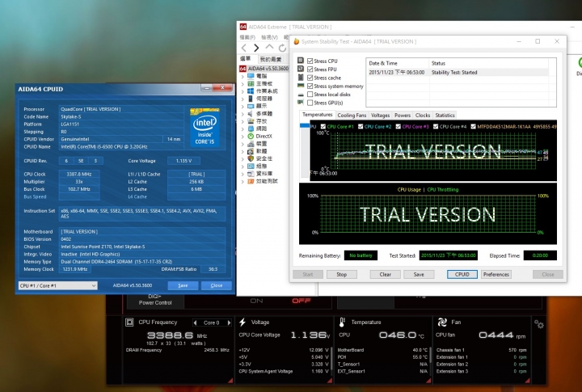Select the 網路 network icon in tree
The image size is (582, 392).
click(251, 129)
